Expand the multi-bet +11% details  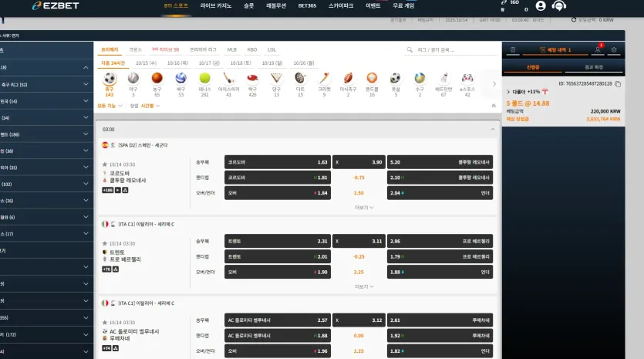(x=508, y=92)
